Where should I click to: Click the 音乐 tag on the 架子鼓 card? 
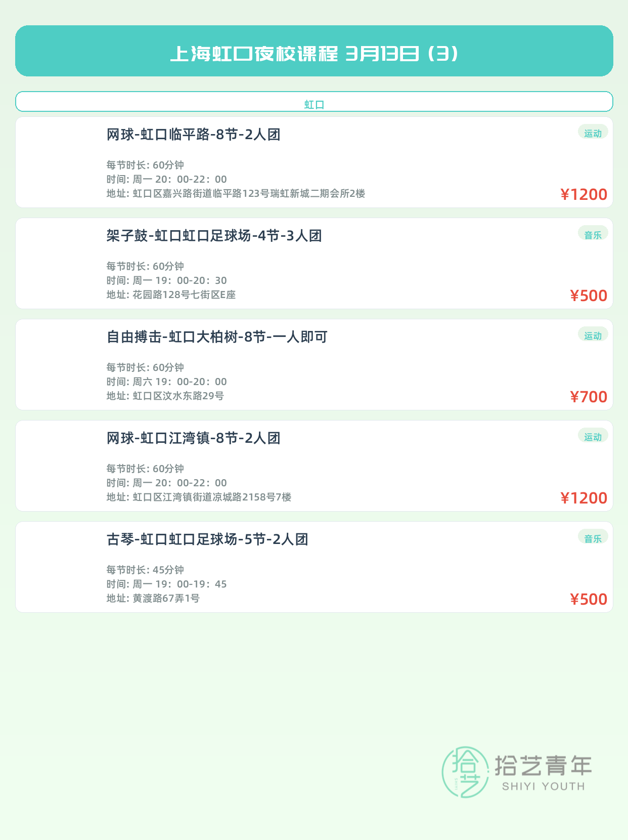click(593, 234)
